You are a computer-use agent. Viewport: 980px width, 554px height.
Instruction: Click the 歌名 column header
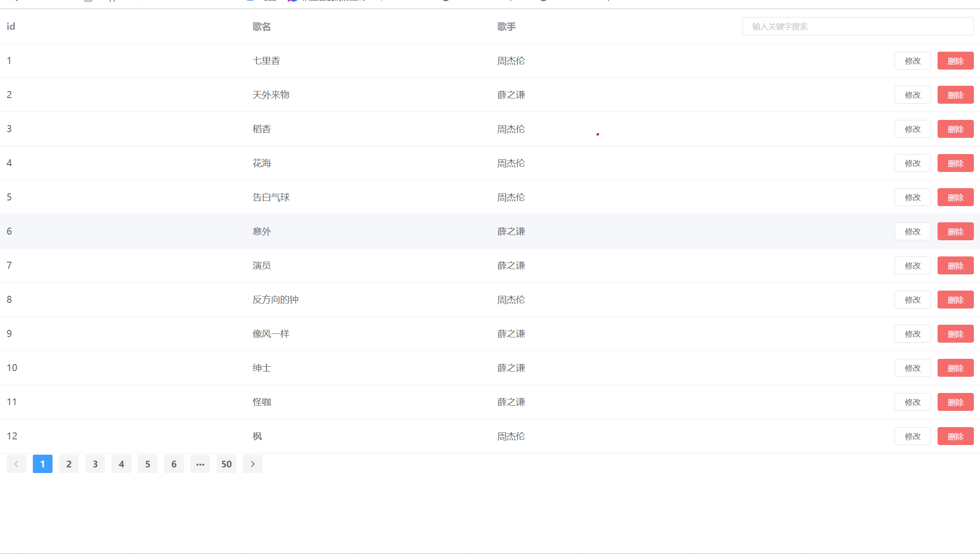pyautogui.click(x=262, y=27)
